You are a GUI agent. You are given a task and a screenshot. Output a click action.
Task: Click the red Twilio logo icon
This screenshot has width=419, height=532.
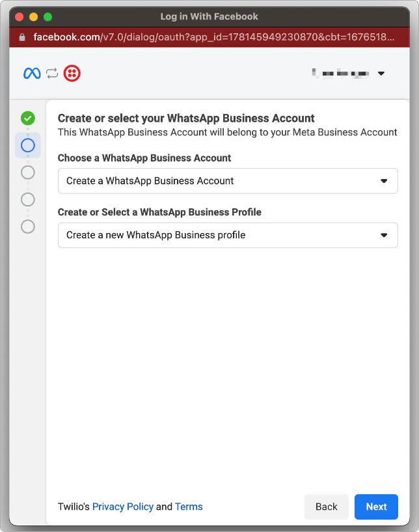72,74
